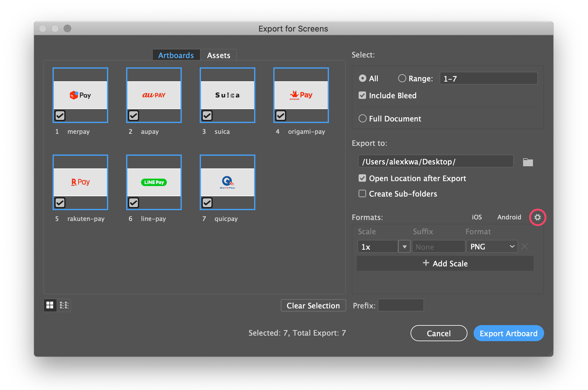Select the line-pay artboard thumbnail
Image resolution: width=588 pixels, height=390 pixels.
[x=154, y=182]
